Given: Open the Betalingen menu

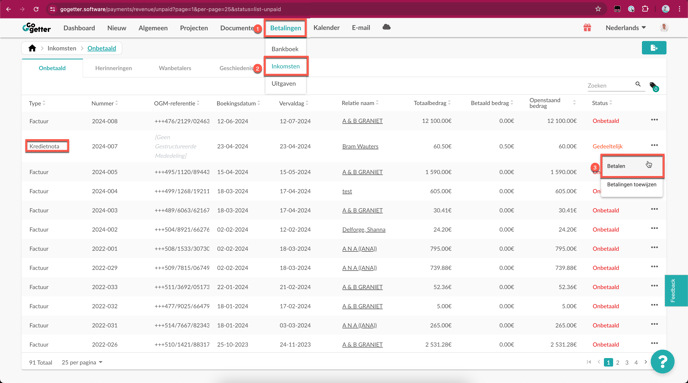Looking at the screenshot, I should coord(286,28).
